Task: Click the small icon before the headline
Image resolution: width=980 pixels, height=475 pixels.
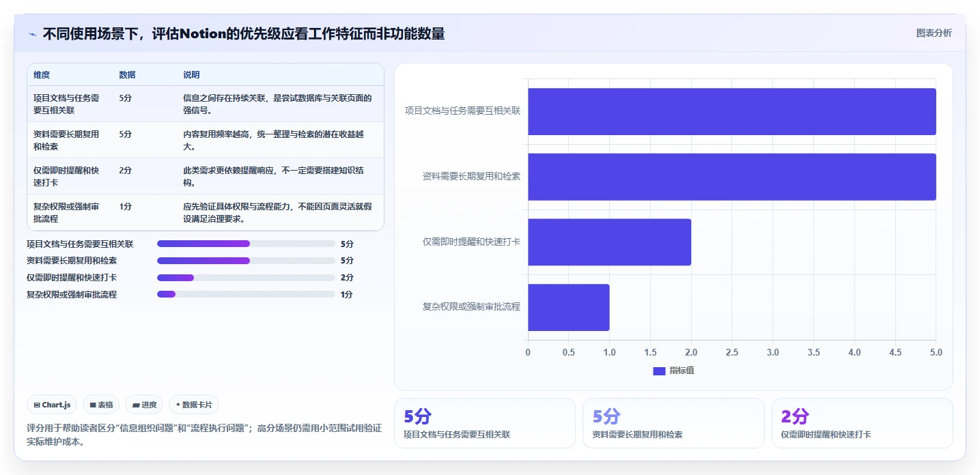Action: point(32,34)
